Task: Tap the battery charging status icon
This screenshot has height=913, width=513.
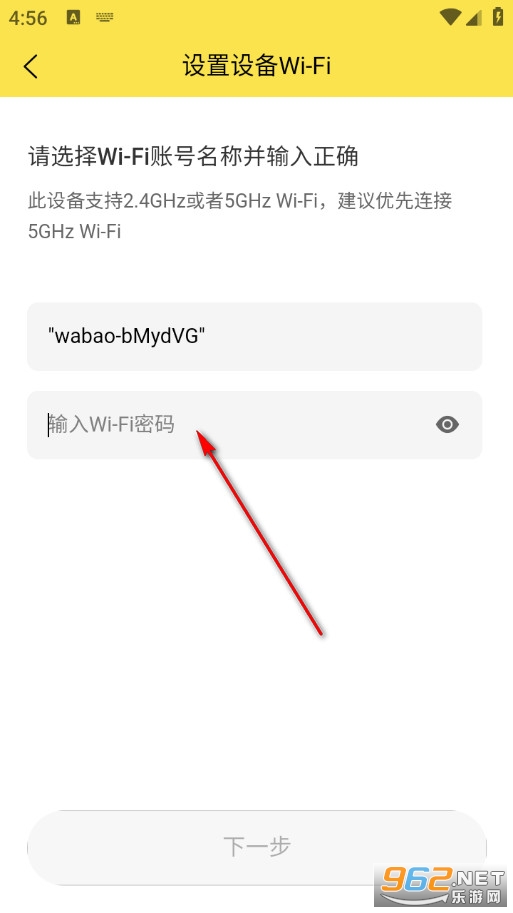Action: click(x=498, y=16)
